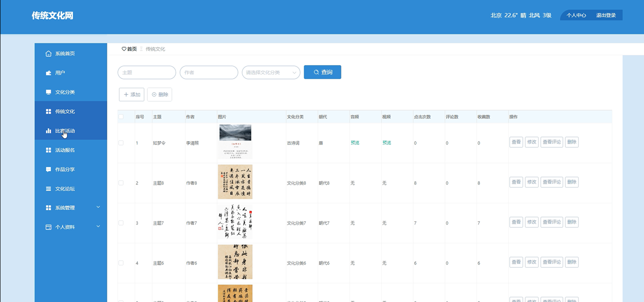The height and width of the screenshot is (302, 644).
Task: Click 查看 for the 如梦令 row
Action: pyautogui.click(x=516, y=142)
